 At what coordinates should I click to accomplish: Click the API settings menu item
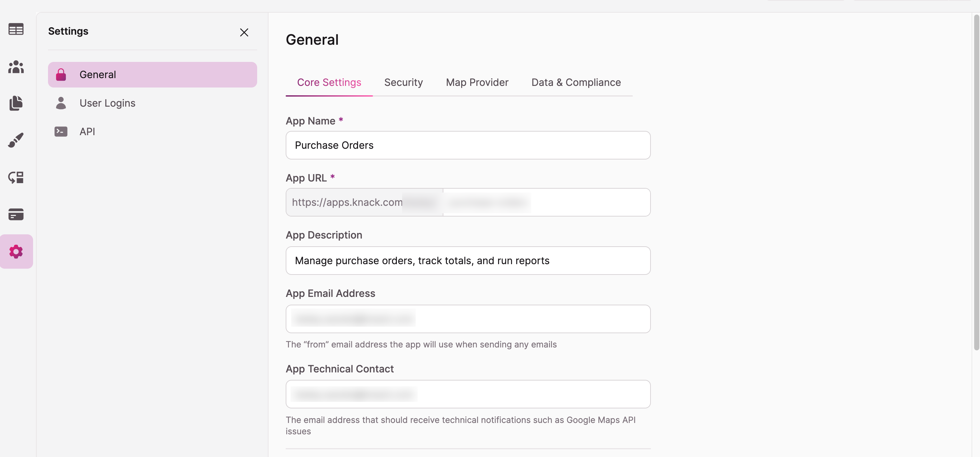(x=87, y=131)
